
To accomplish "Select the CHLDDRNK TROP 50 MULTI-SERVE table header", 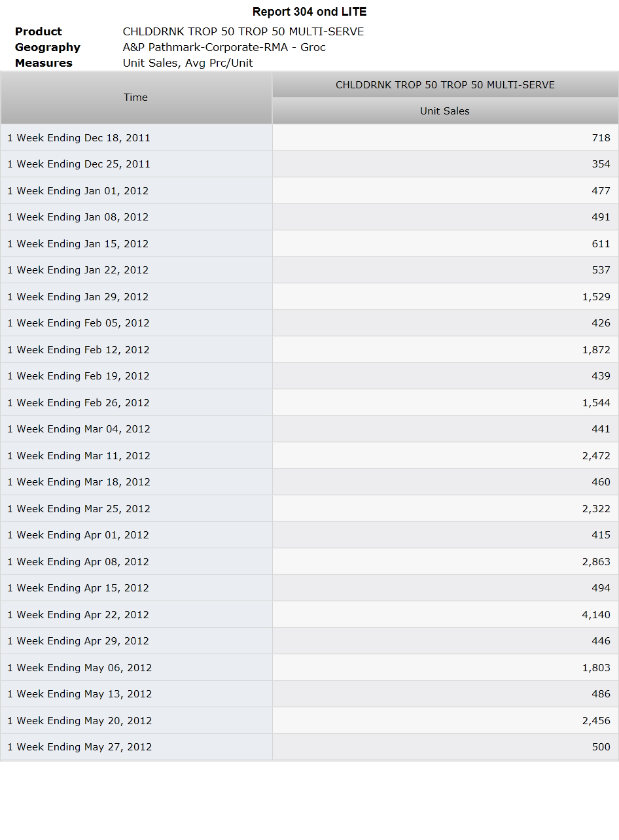I will click(445, 85).
